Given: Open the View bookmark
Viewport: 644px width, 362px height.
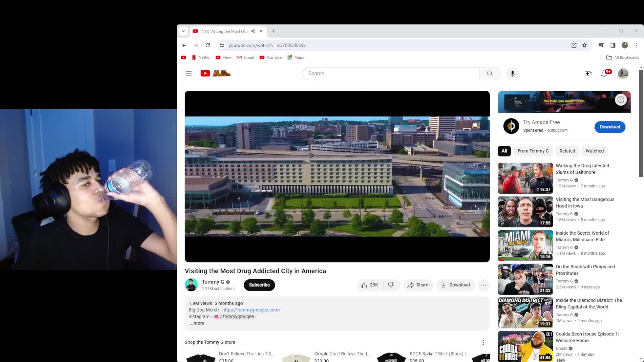Looking at the screenshot, I should click(223, 57).
